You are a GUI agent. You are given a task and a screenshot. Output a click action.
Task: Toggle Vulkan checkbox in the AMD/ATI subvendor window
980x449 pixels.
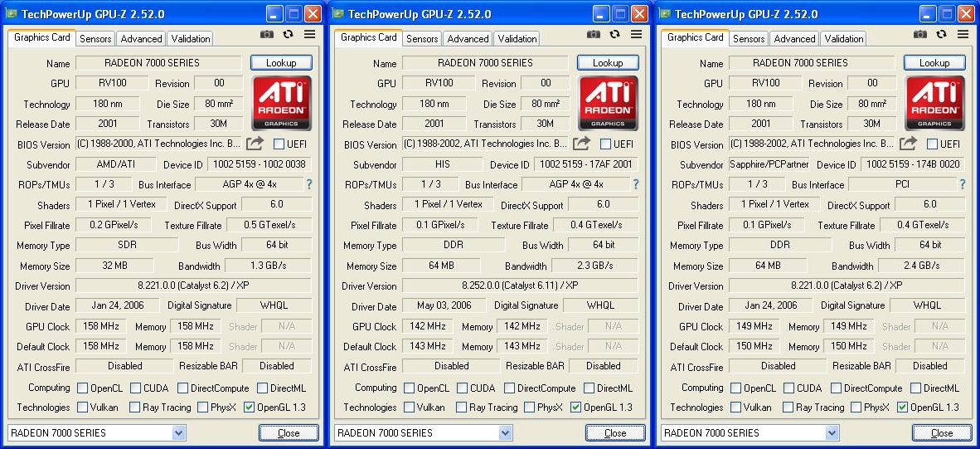coord(83,408)
